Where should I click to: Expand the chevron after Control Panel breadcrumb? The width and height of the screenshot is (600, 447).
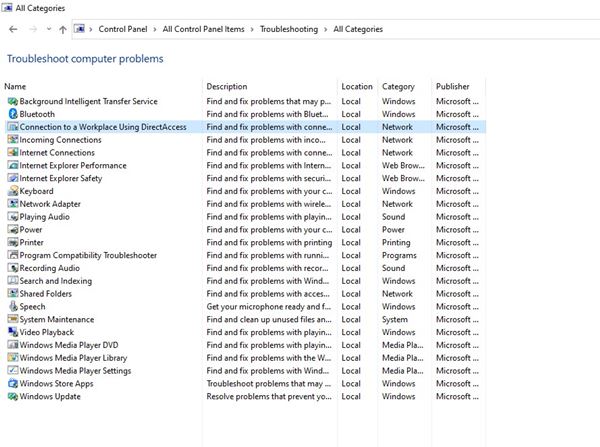point(158,30)
